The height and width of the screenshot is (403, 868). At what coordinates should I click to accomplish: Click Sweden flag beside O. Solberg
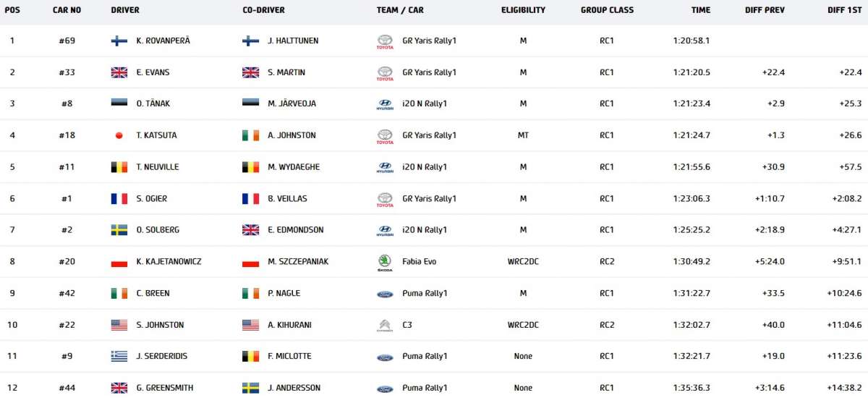(119, 230)
